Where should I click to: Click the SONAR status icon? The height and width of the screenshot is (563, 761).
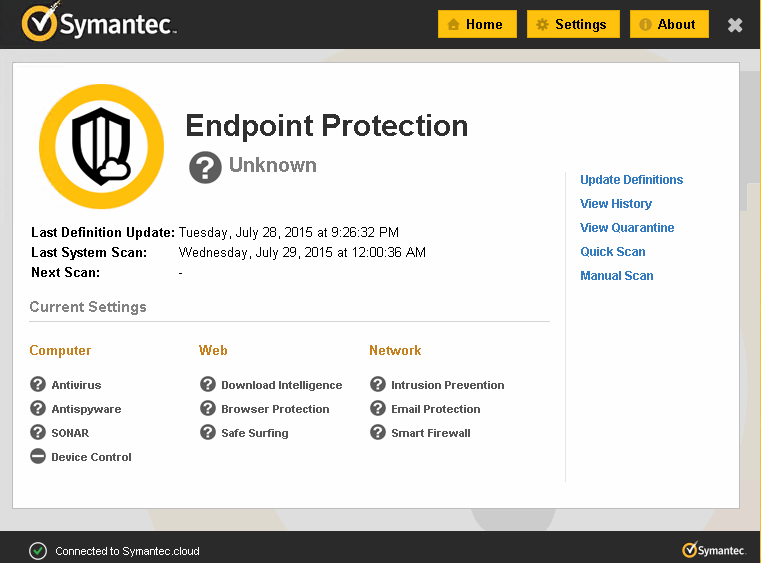pyautogui.click(x=38, y=432)
